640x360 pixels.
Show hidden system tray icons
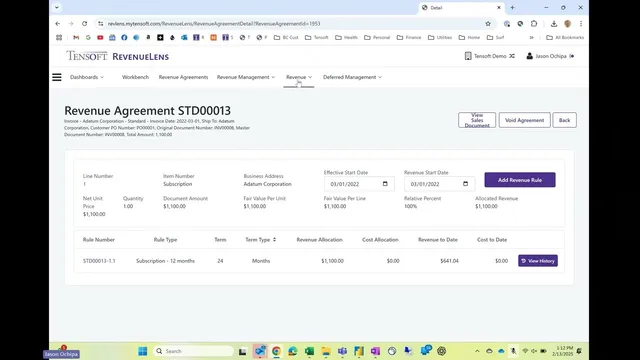pyautogui.click(x=477, y=351)
